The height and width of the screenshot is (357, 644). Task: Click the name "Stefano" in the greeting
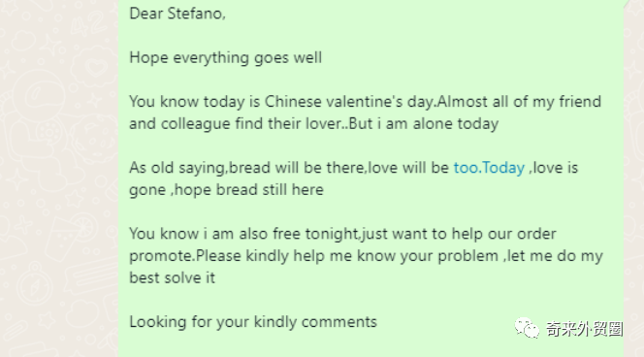[x=196, y=14]
